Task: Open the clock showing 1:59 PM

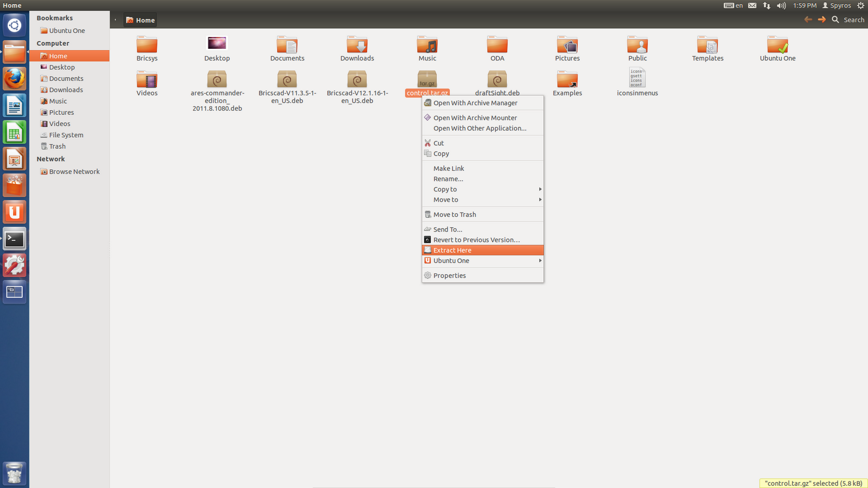Action: click(x=805, y=5)
